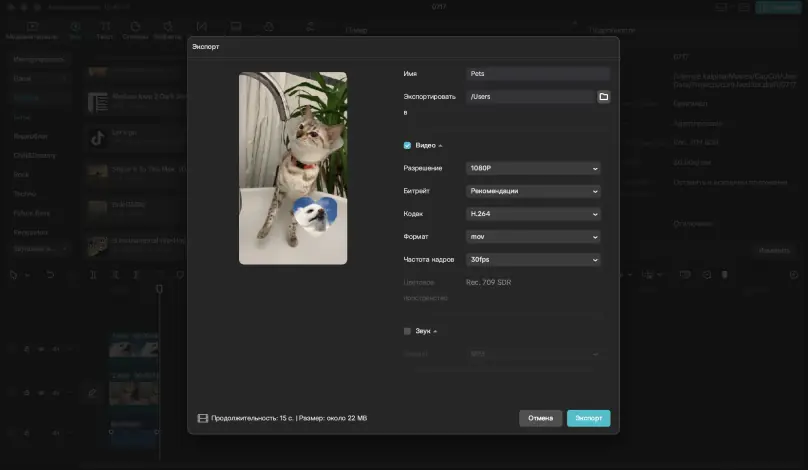808x470 pixels.
Task: Click the Split tool in the timeline toolbar
Action: tap(93, 275)
